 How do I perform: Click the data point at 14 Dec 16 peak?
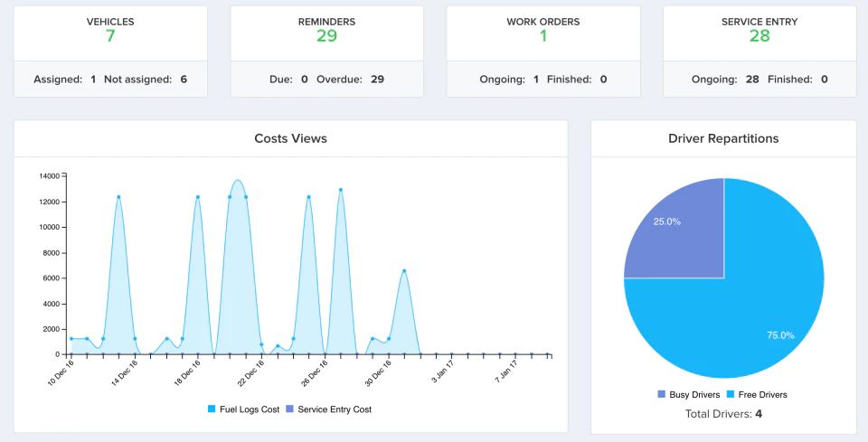[118, 197]
